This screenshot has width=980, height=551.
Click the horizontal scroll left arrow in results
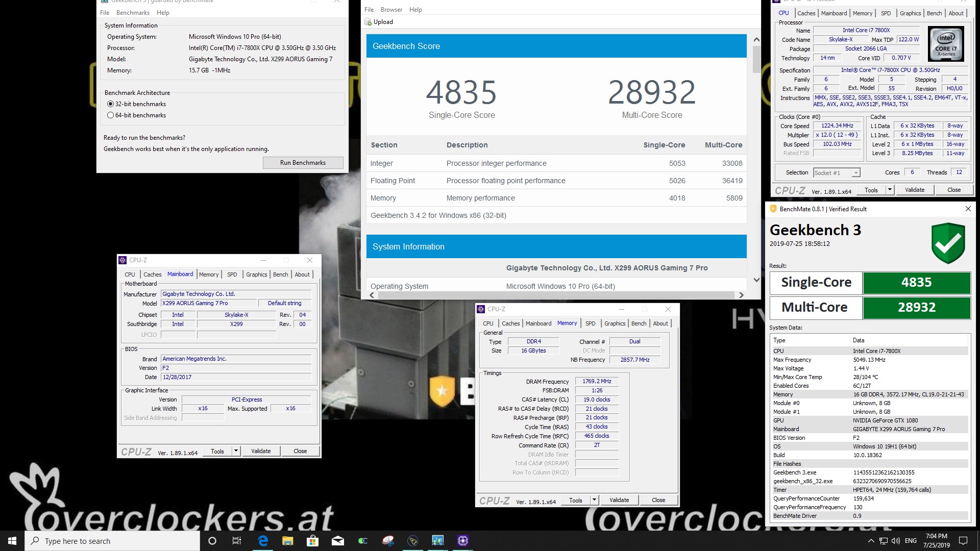pyautogui.click(x=372, y=295)
